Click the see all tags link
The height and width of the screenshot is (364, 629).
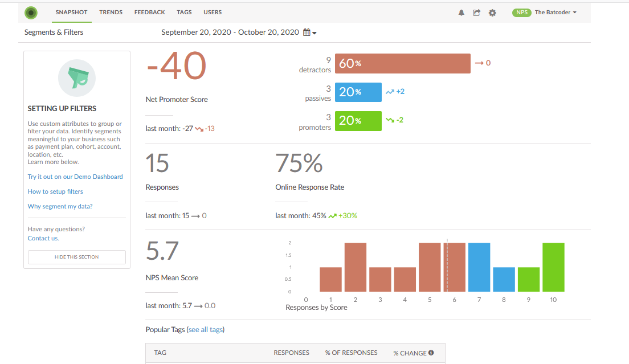point(207,329)
